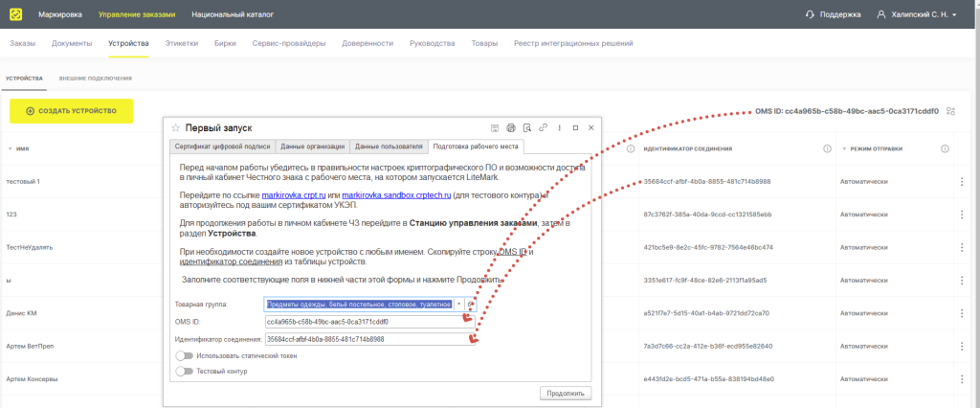
Task: Go to the Товары tab
Action: pos(484,43)
